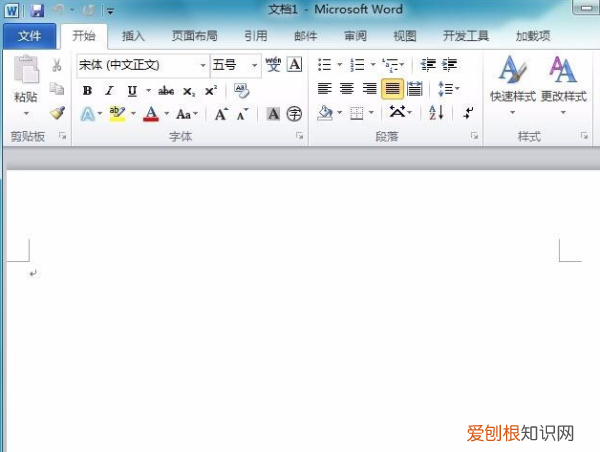Click the Save icon in quick access toolbar
Image resolution: width=600 pixels, height=452 pixels.
click(37, 10)
